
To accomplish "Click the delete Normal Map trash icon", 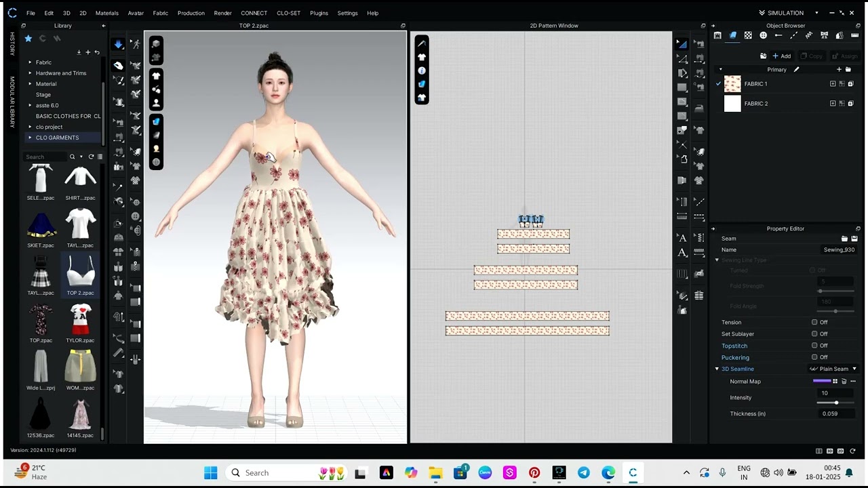I will (844, 382).
